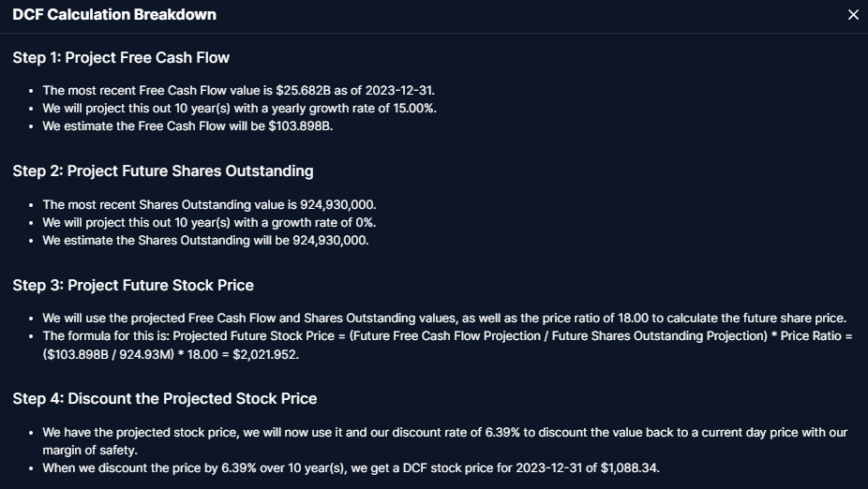Click the Projected Future Stock Price formula line
The image size is (868, 489).
tap(447, 345)
